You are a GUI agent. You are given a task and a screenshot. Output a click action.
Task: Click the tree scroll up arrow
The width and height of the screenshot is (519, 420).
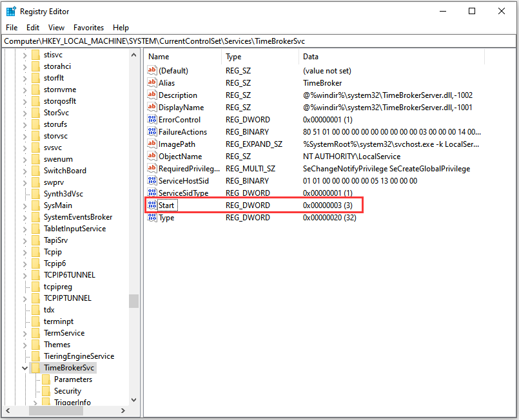[x=133, y=55]
